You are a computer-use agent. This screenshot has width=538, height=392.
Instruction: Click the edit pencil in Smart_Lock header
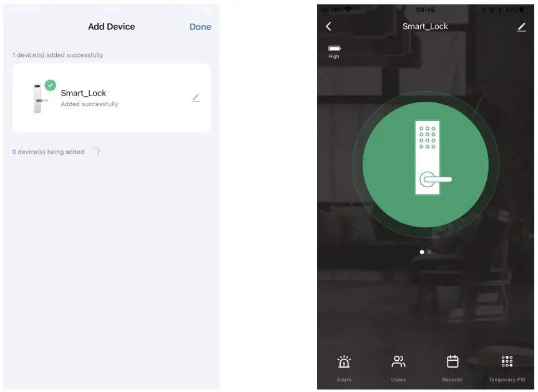click(522, 27)
